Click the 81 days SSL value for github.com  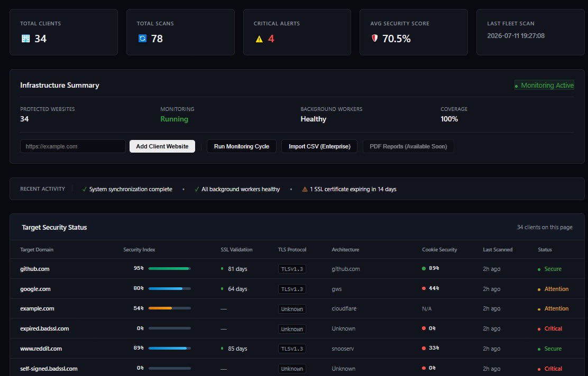click(x=237, y=269)
